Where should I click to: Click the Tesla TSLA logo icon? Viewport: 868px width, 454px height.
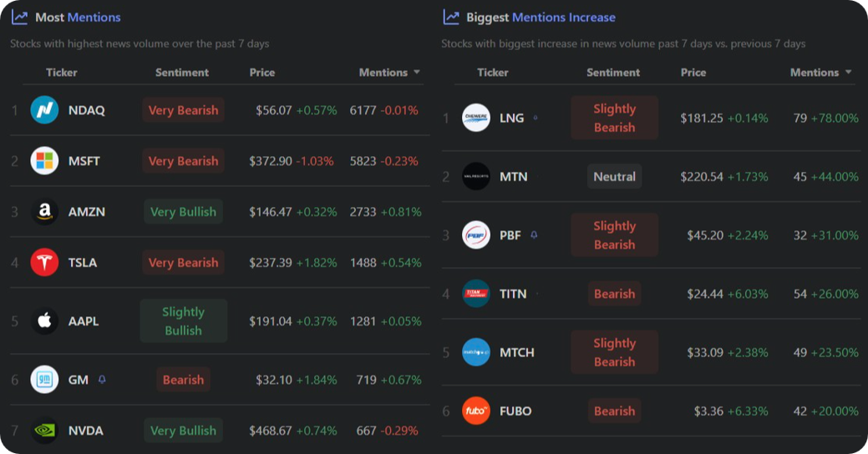(44, 262)
